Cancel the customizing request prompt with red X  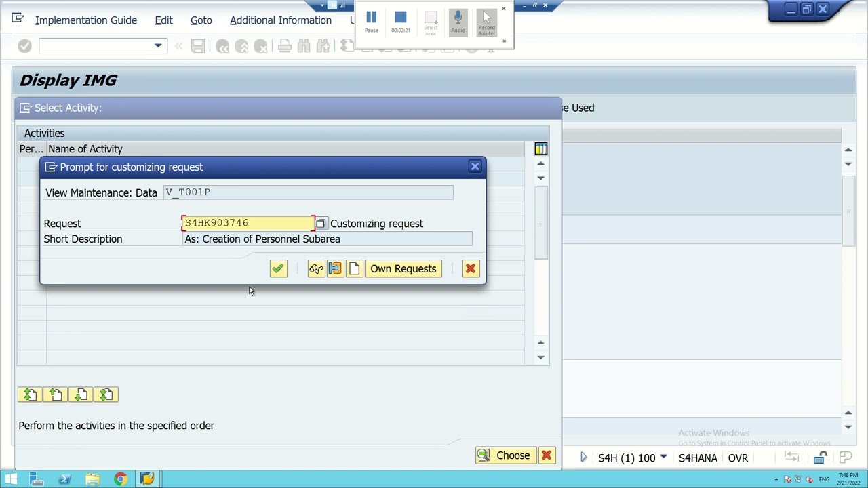(x=471, y=269)
